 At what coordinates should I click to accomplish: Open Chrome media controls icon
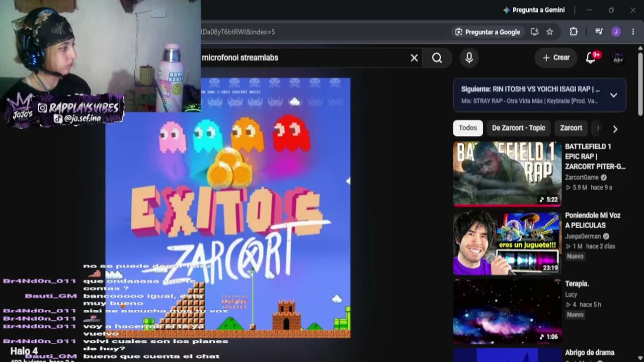[599, 32]
